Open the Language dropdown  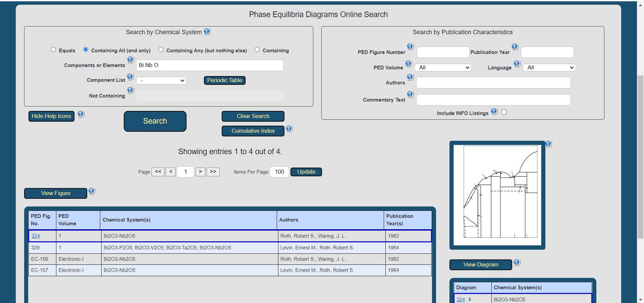tap(549, 68)
